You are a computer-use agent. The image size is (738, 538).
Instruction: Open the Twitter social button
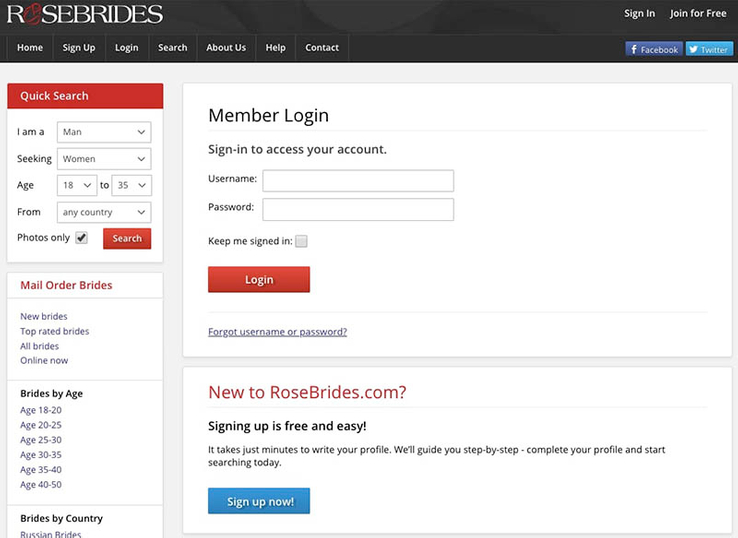pos(709,49)
